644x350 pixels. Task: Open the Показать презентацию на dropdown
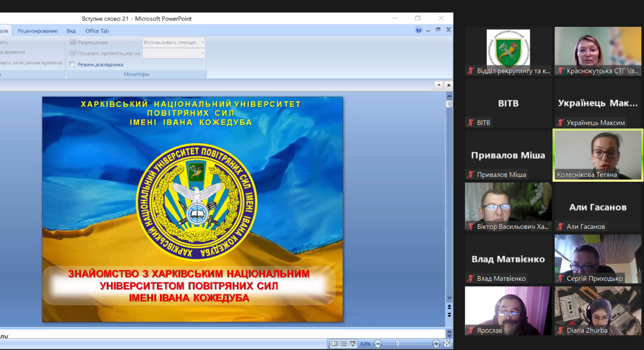pos(174,53)
